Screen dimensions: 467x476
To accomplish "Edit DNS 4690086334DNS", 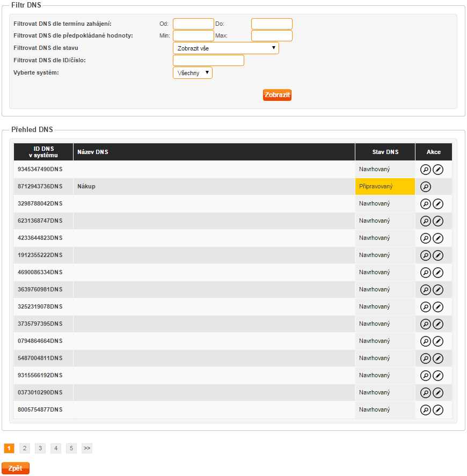I will click(x=438, y=272).
